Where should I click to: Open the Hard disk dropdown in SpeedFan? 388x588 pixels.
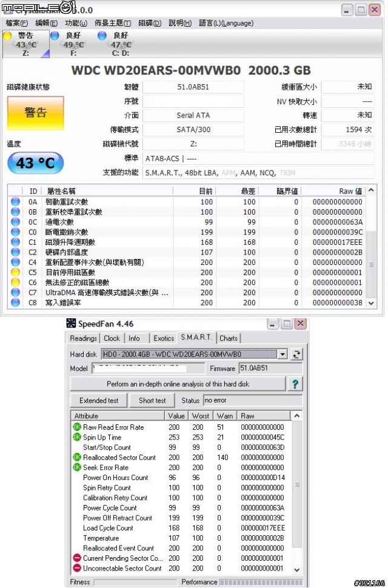click(x=283, y=355)
